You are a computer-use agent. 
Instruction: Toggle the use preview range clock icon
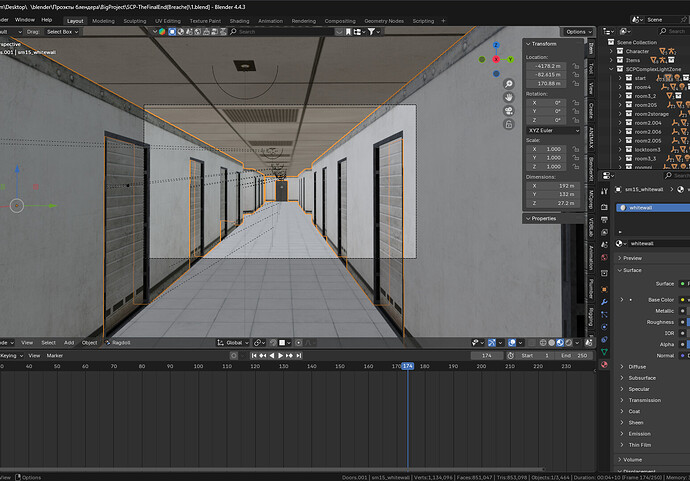tap(510, 356)
